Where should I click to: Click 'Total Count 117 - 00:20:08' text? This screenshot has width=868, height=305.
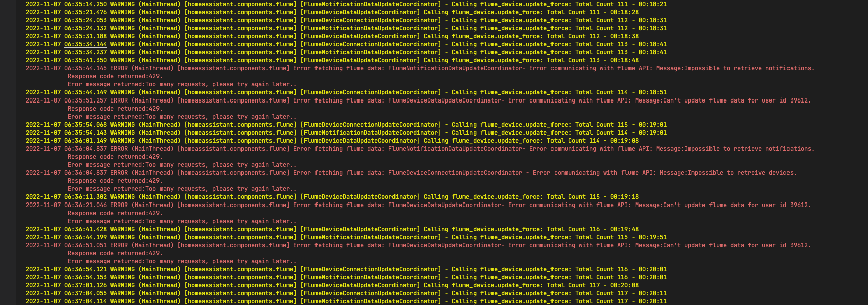[593, 285]
